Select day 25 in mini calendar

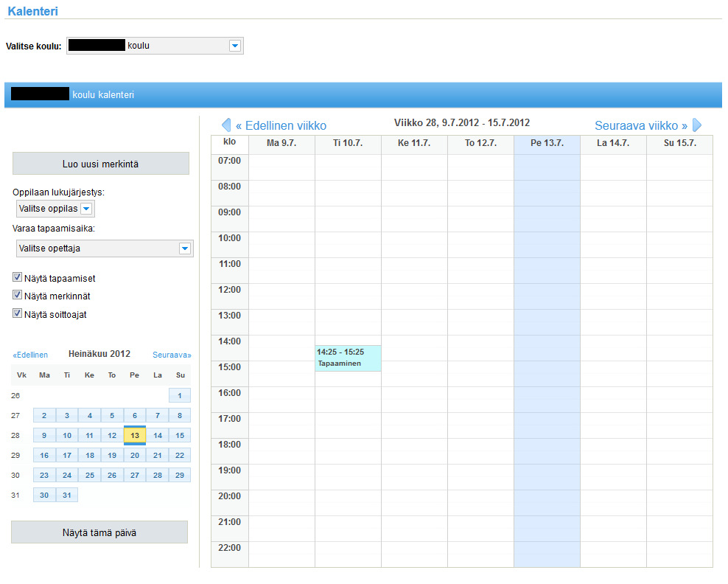[x=90, y=476]
